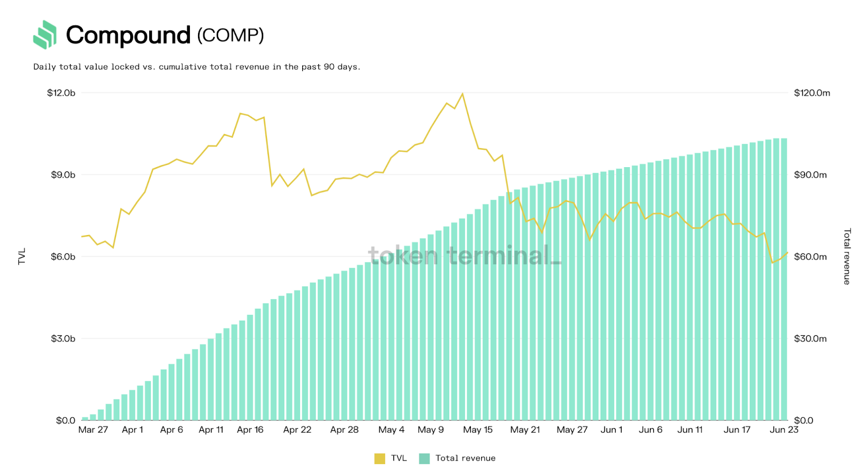Click the $3.0b TVL axis label

[63, 339]
